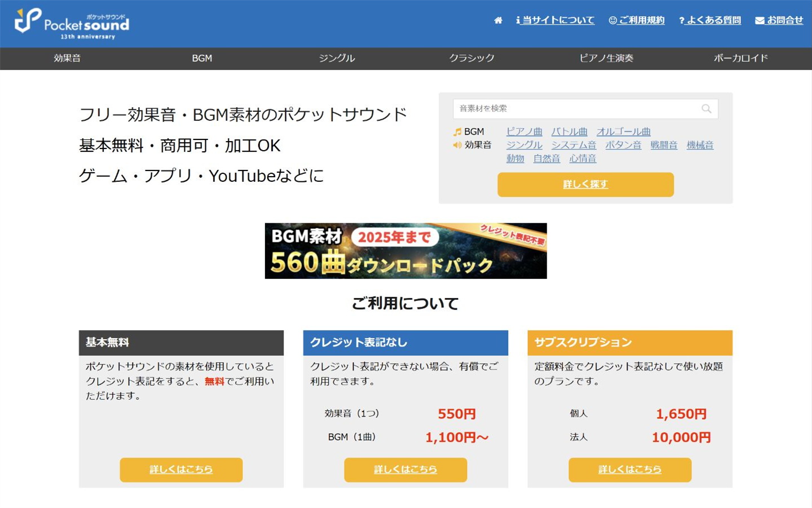This screenshot has width=812, height=508.
Task: Open 自然音 category link
Action: (x=547, y=159)
